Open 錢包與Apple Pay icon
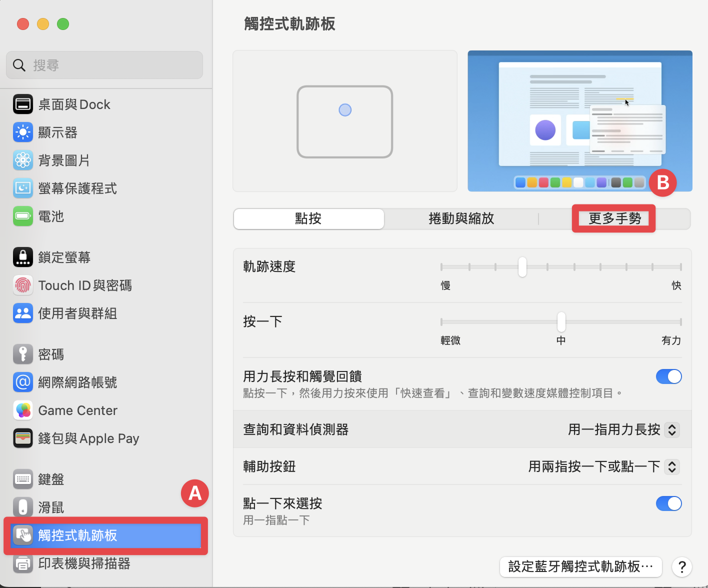Image resolution: width=708 pixels, height=588 pixels. tap(23, 438)
